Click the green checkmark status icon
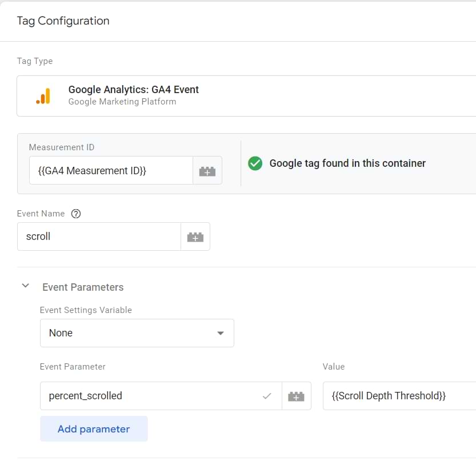 (x=255, y=163)
